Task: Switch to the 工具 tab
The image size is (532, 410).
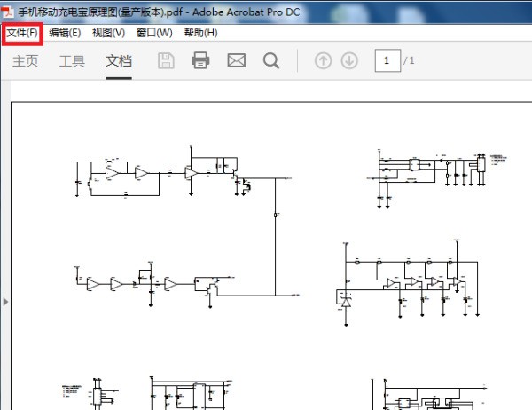Action: tap(72, 61)
